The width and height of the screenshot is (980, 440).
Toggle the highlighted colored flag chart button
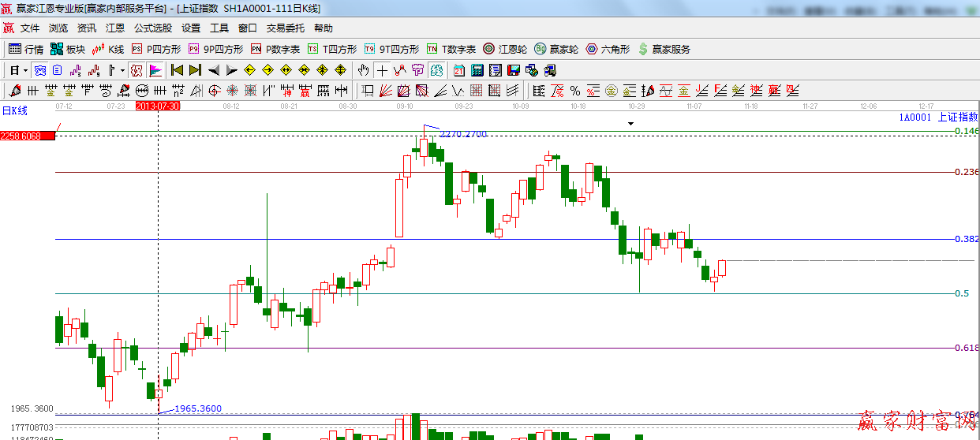(155, 70)
